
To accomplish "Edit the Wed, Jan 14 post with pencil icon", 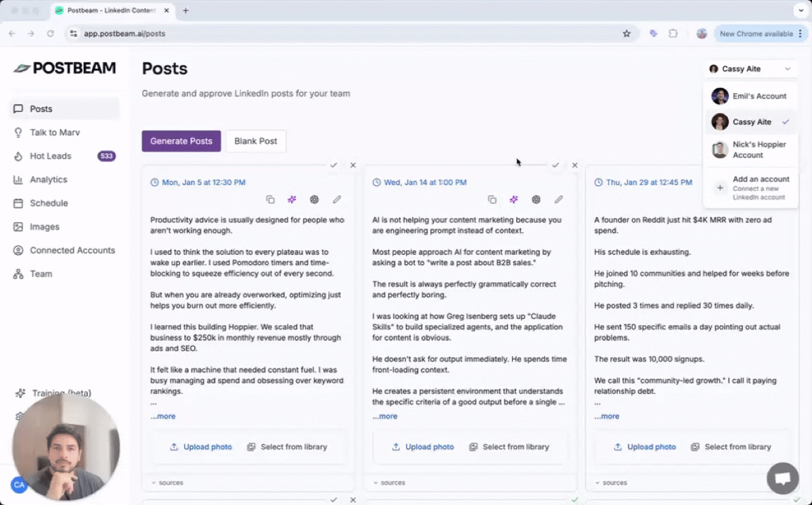I will [x=558, y=199].
